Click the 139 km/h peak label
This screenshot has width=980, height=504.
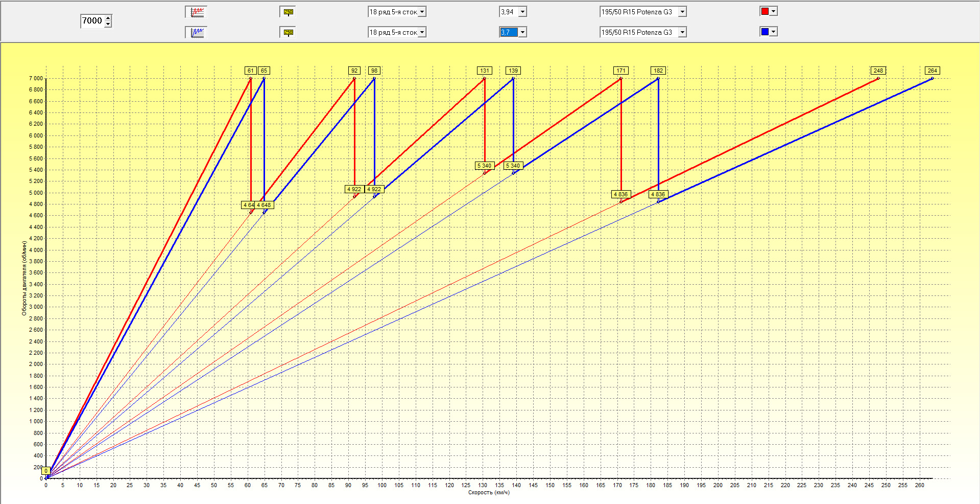(513, 71)
